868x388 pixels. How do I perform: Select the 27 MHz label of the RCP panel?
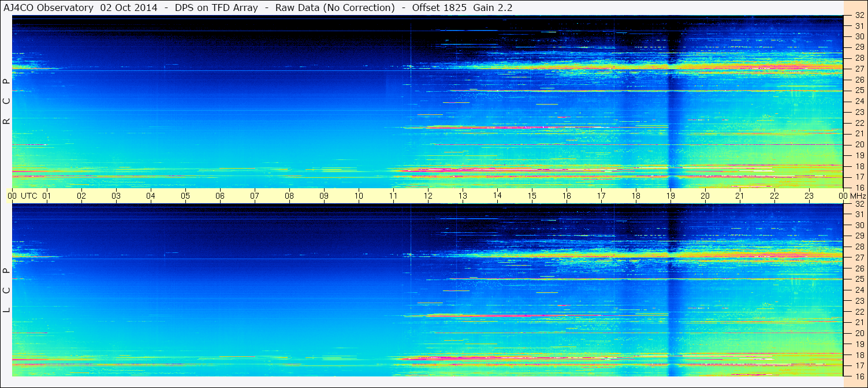pos(859,69)
